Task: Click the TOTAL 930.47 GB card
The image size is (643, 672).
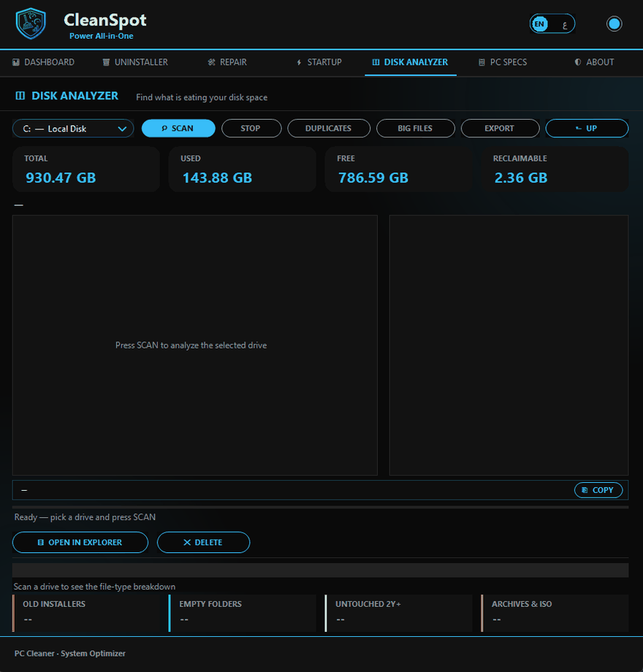Action: pyautogui.click(x=86, y=169)
